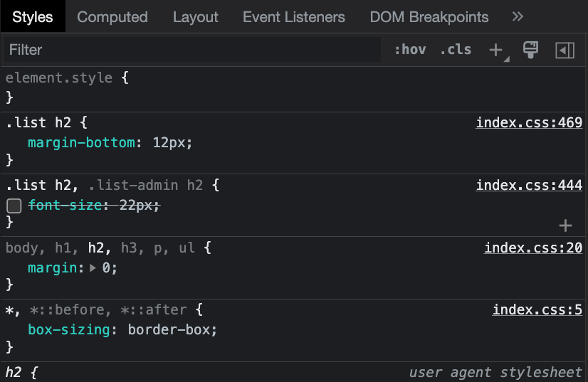Select the Event Listeners tab
The image size is (588, 382).
pyautogui.click(x=293, y=17)
